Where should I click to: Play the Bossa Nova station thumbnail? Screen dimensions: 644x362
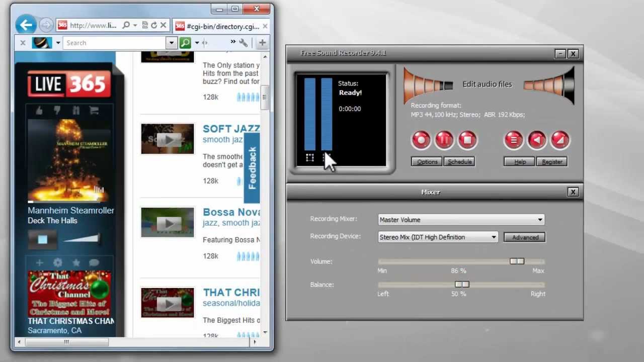(168, 222)
